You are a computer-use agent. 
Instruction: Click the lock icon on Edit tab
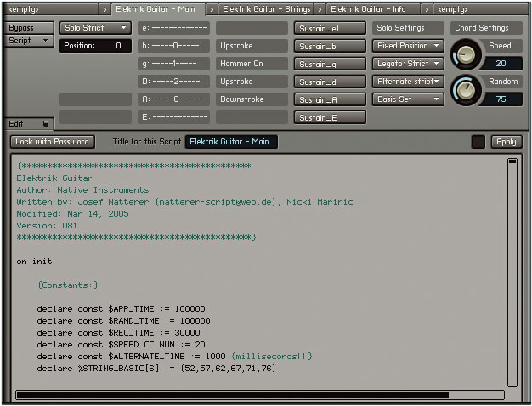click(x=46, y=124)
